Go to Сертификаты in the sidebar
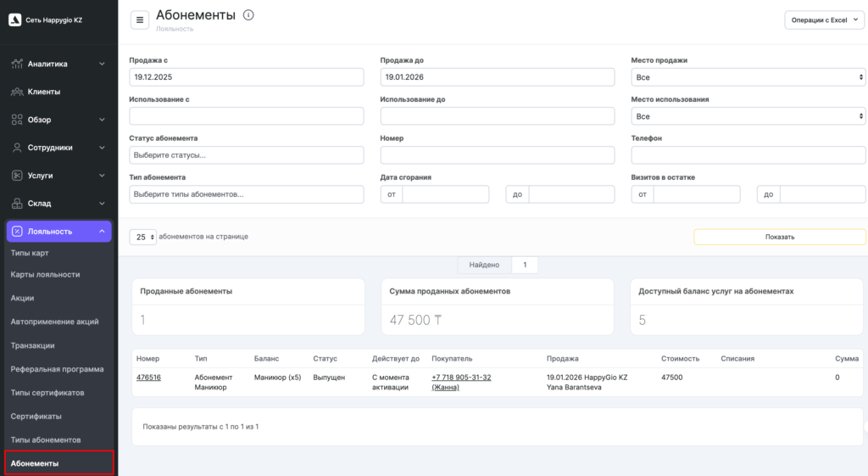Viewport: 868px width, 476px height. click(35, 417)
